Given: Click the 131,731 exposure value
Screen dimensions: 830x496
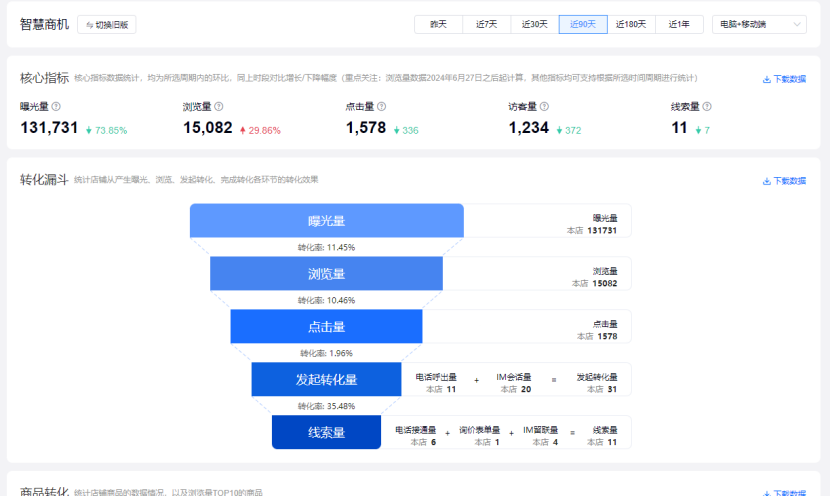Looking at the screenshot, I should click(x=49, y=128).
